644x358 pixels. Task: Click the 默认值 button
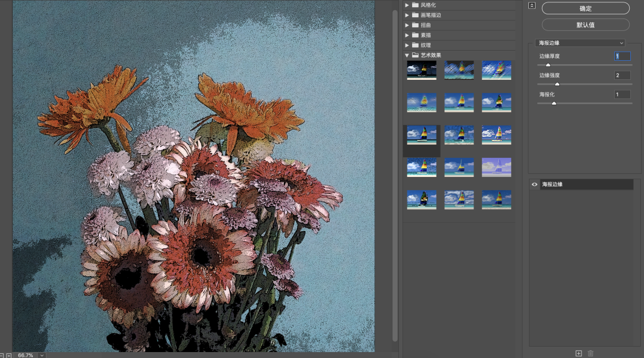(586, 25)
